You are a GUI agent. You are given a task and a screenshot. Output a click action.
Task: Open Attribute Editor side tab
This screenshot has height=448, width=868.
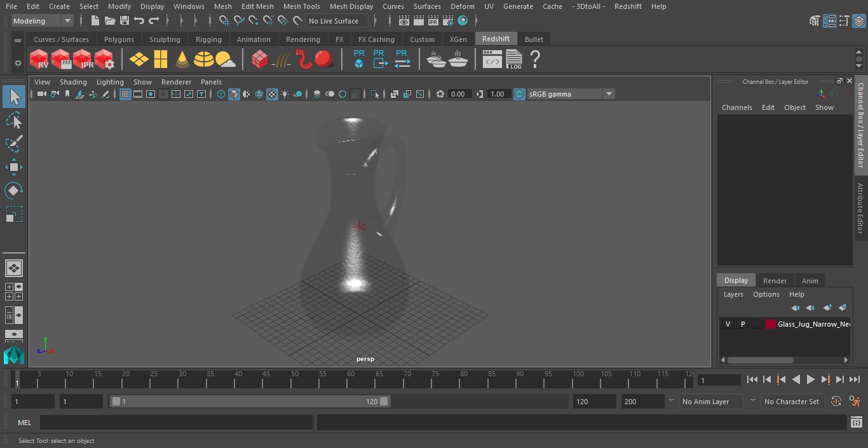coord(860,208)
